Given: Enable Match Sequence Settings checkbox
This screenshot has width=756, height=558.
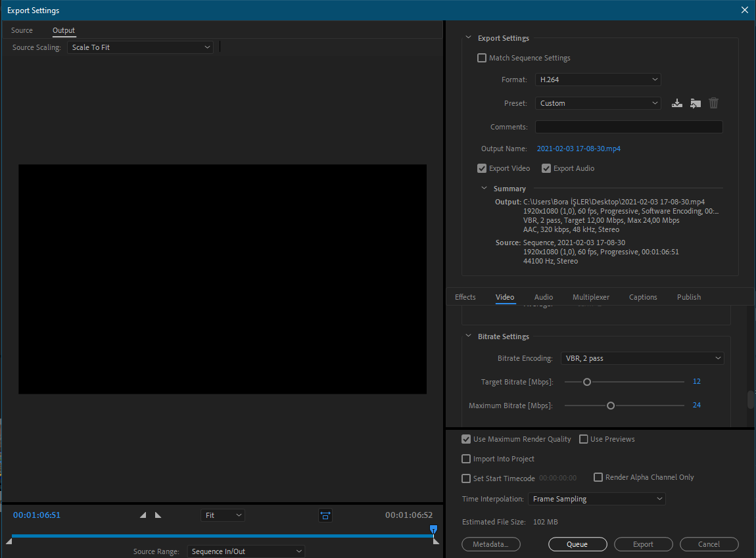Looking at the screenshot, I should pyautogui.click(x=482, y=58).
